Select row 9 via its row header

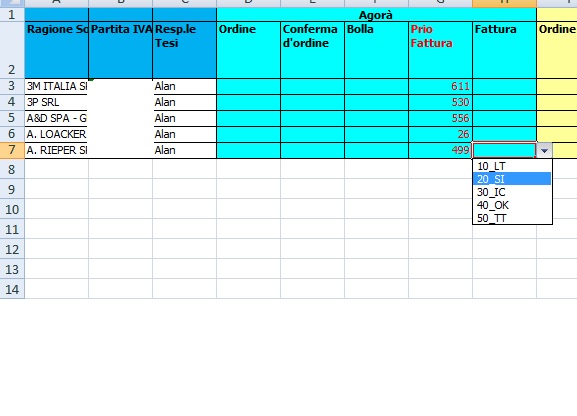point(12,189)
